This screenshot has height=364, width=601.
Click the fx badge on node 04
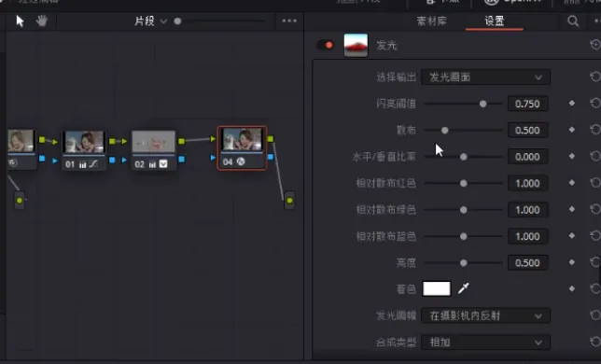241,161
